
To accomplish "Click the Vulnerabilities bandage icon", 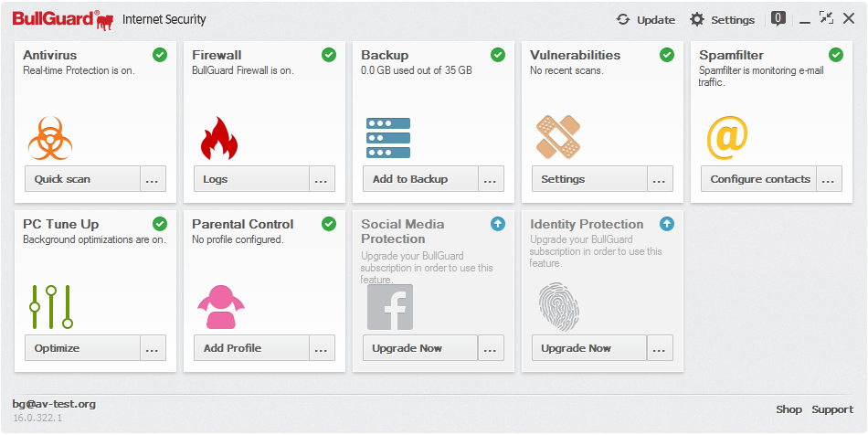I will [x=557, y=137].
